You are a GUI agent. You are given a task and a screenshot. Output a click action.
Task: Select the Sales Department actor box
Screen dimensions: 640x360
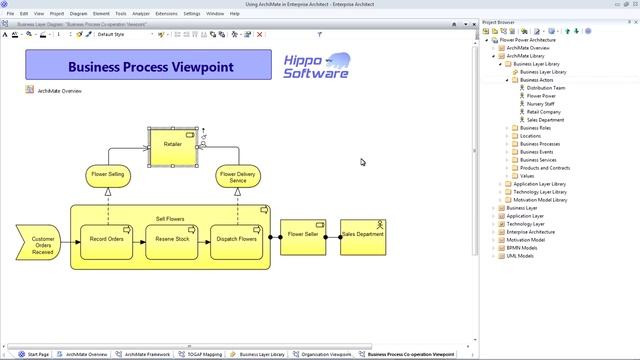pos(363,238)
